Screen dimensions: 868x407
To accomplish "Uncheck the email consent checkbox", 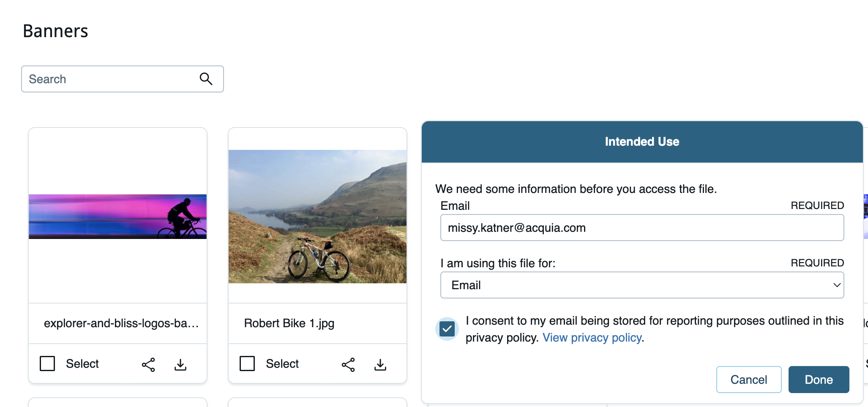I will pos(447,329).
